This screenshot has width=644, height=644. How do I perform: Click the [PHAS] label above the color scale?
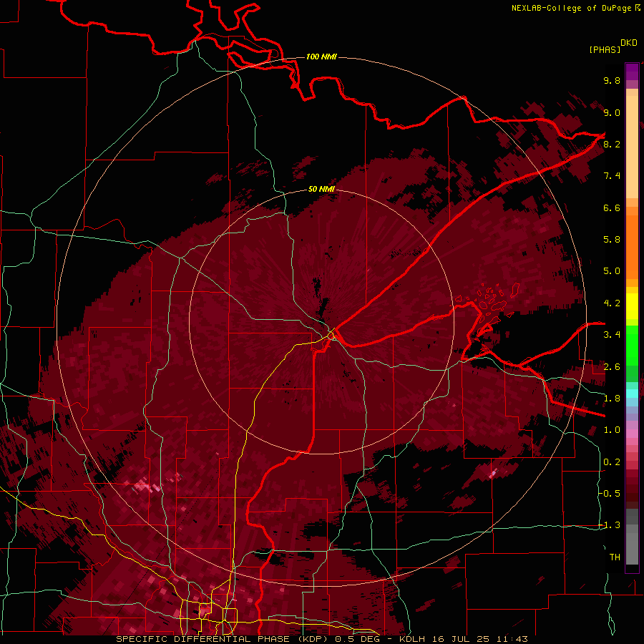point(604,49)
